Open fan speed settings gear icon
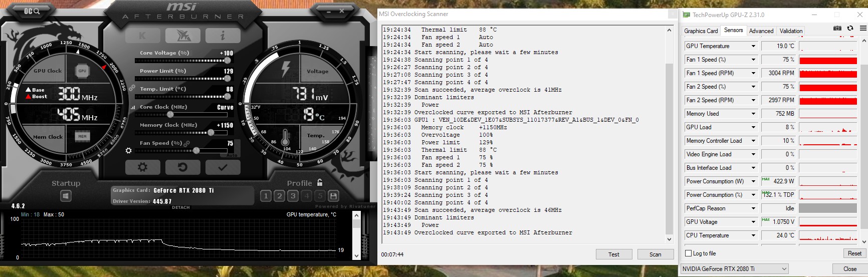The height and width of the screenshot is (277, 868). pyautogui.click(x=129, y=150)
